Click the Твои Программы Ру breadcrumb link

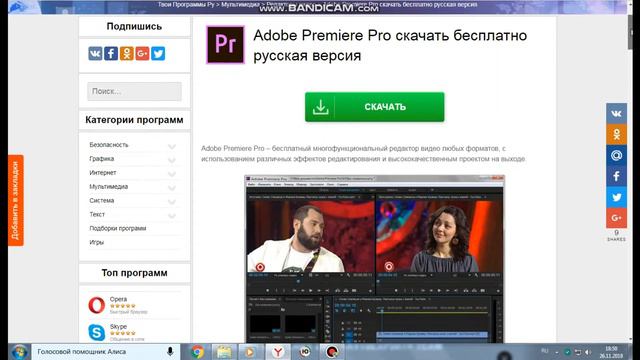coord(186,4)
